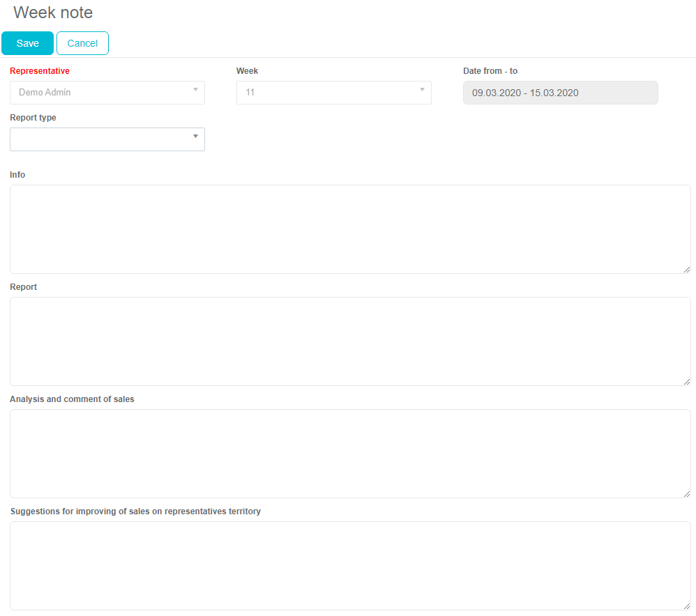The width and height of the screenshot is (696, 616).
Task: Click the Date from - to field
Action: click(560, 93)
